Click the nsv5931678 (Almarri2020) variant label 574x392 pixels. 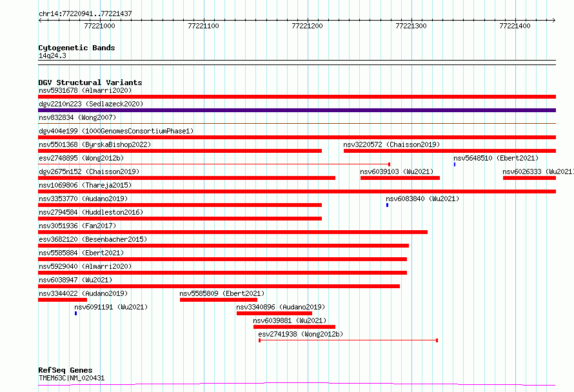coord(85,90)
